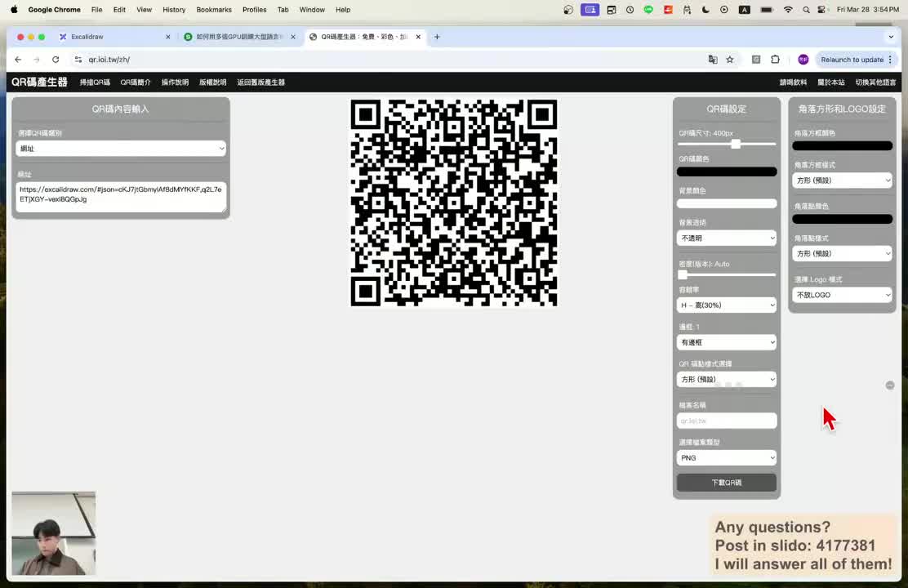This screenshot has width=908, height=588.
Task: Open the 請喝飲料 link
Action: click(x=794, y=82)
